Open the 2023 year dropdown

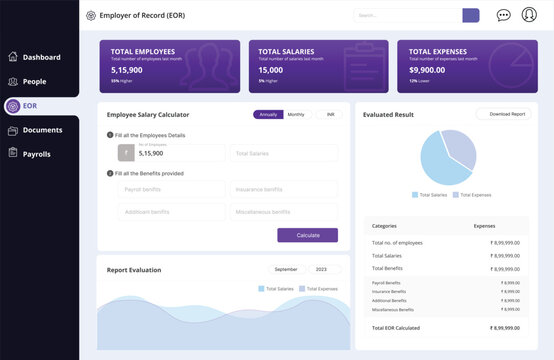325,269
